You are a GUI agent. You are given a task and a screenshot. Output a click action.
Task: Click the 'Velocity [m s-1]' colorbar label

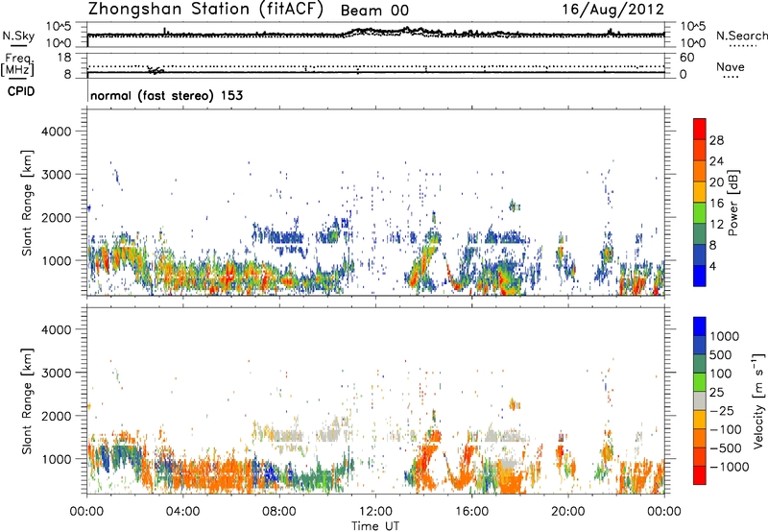pyautogui.click(x=758, y=400)
